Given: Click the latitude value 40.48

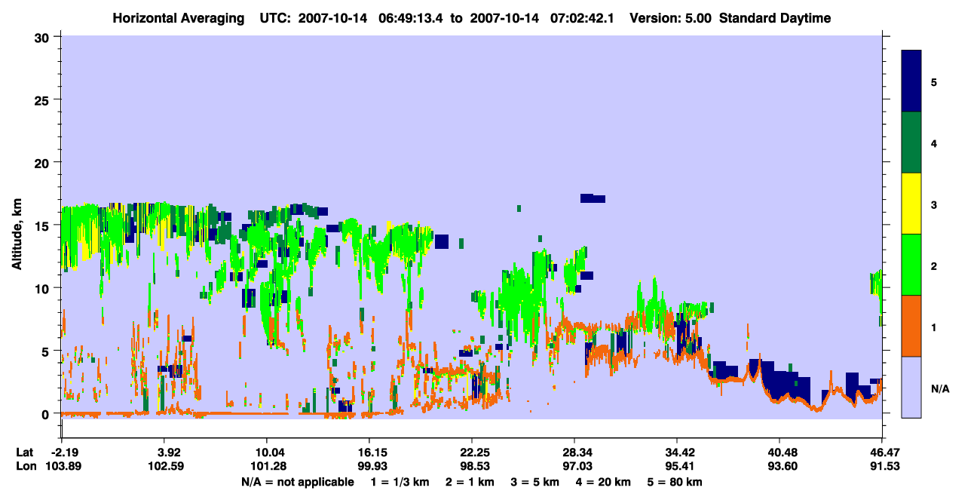Looking at the screenshot, I should coord(779,452).
